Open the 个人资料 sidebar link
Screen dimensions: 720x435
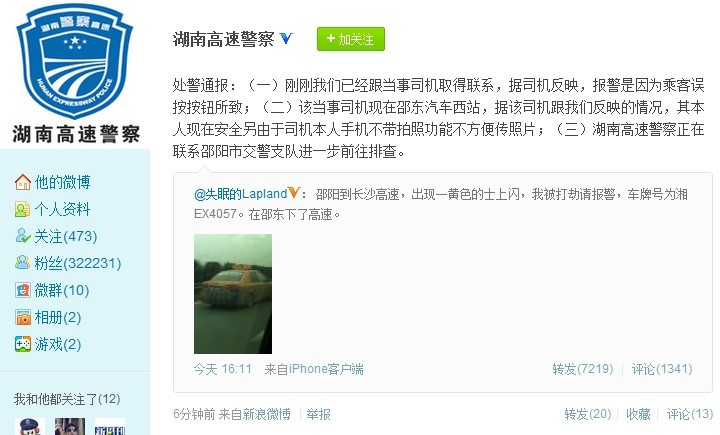(x=62, y=209)
